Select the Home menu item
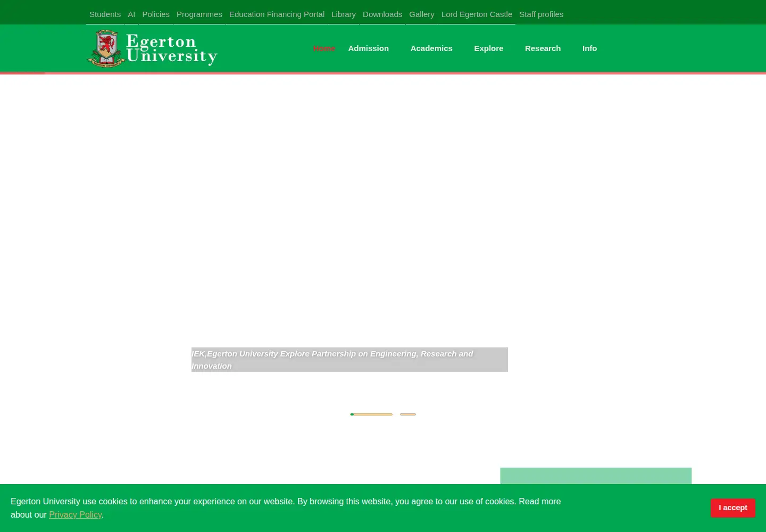 324,48
